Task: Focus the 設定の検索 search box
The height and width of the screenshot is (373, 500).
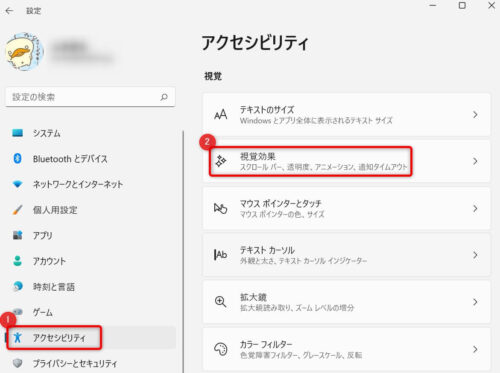Action: pos(90,97)
